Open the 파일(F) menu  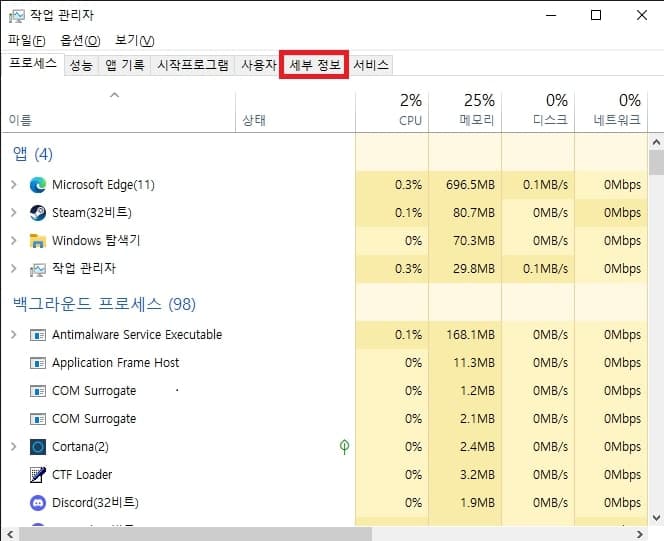[x=26, y=41]
